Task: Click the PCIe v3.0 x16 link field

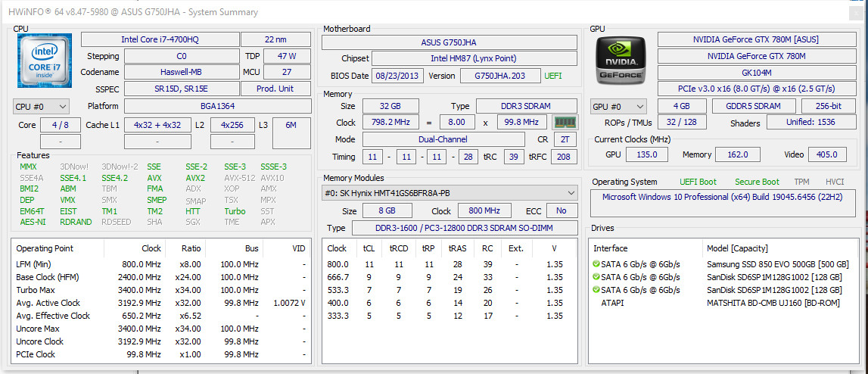Action: 756,89
